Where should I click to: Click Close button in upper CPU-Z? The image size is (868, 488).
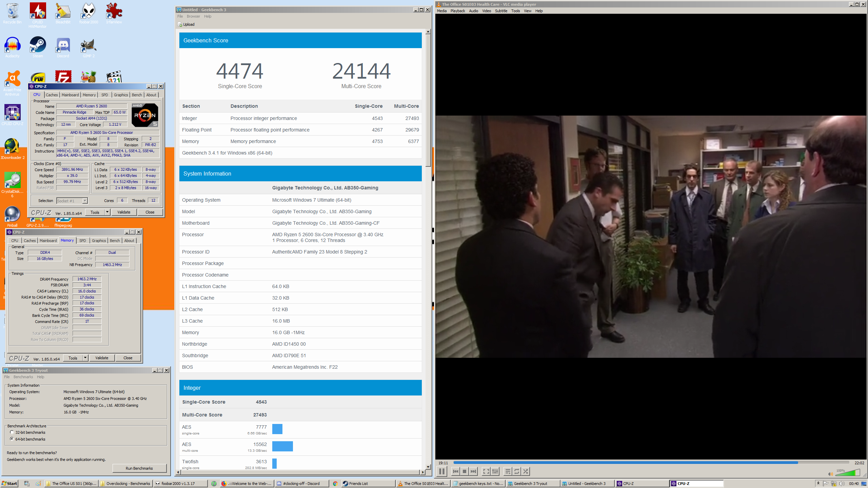[150, 212]
